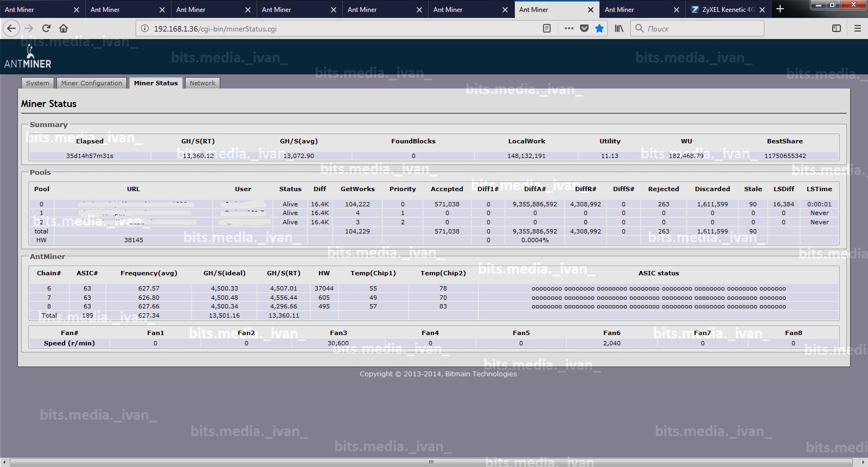Click chain 7 GH/S(RT) value 4,556.44
Image resolution: width=868 pixels, height=467 pixels.
click(284, 298)
